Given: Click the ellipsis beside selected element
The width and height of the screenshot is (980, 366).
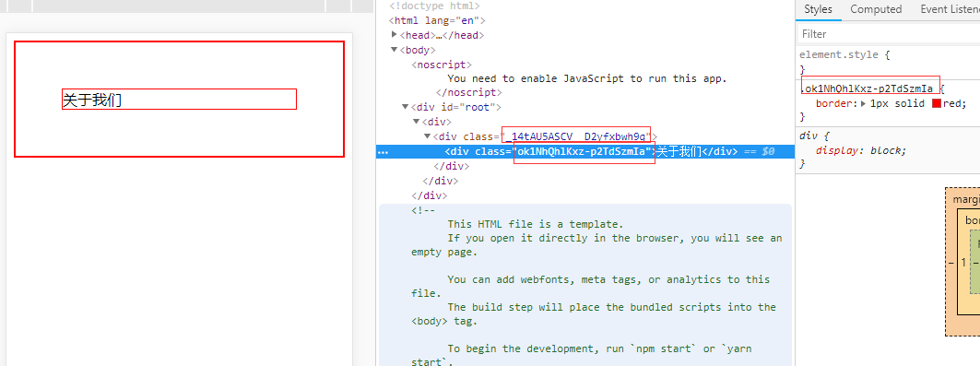Looking at the screenshot, I should (384, 152).
